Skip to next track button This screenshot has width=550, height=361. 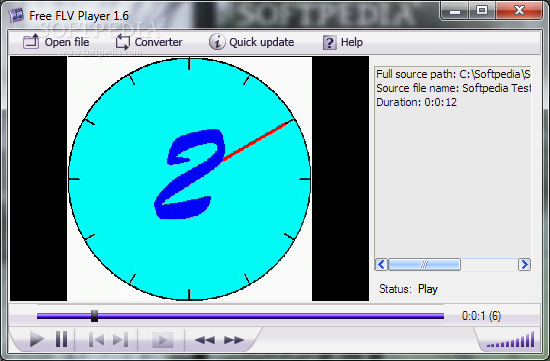point(120,340)
